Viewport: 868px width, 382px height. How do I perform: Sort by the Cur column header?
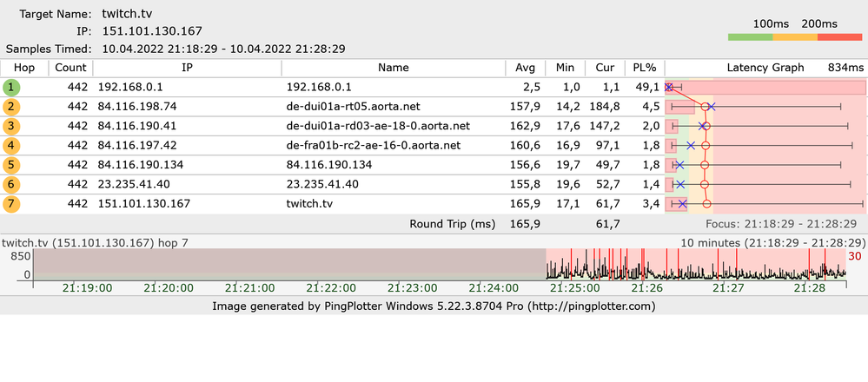[x=605, y=68]
